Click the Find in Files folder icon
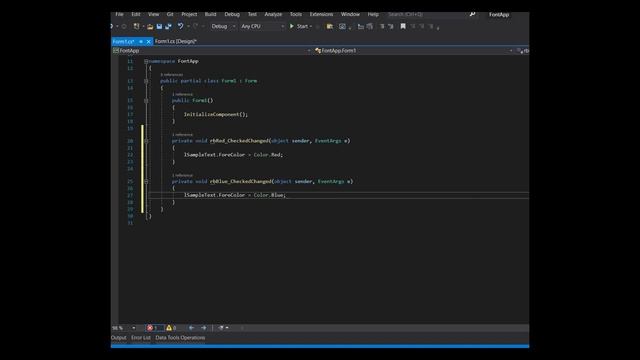Viewport: 640px width, 360px height. coord(329,26)
